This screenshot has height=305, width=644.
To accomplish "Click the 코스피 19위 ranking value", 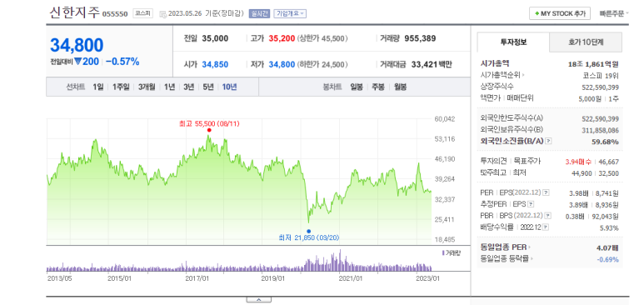I will (601, 76).
